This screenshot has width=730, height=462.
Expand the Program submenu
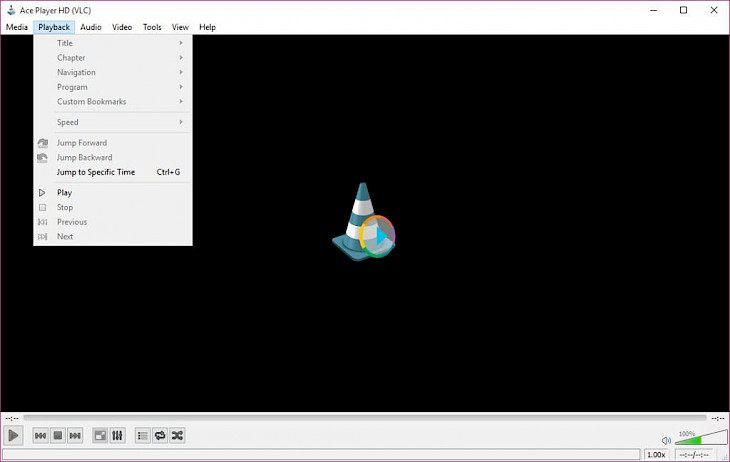tap(113, 87)
